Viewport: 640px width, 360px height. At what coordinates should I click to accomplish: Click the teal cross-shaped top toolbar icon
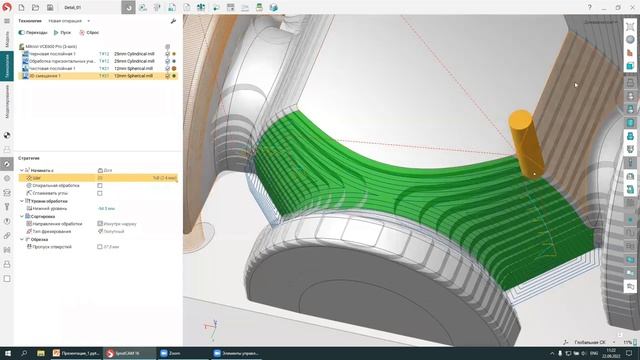click(201, 7)
